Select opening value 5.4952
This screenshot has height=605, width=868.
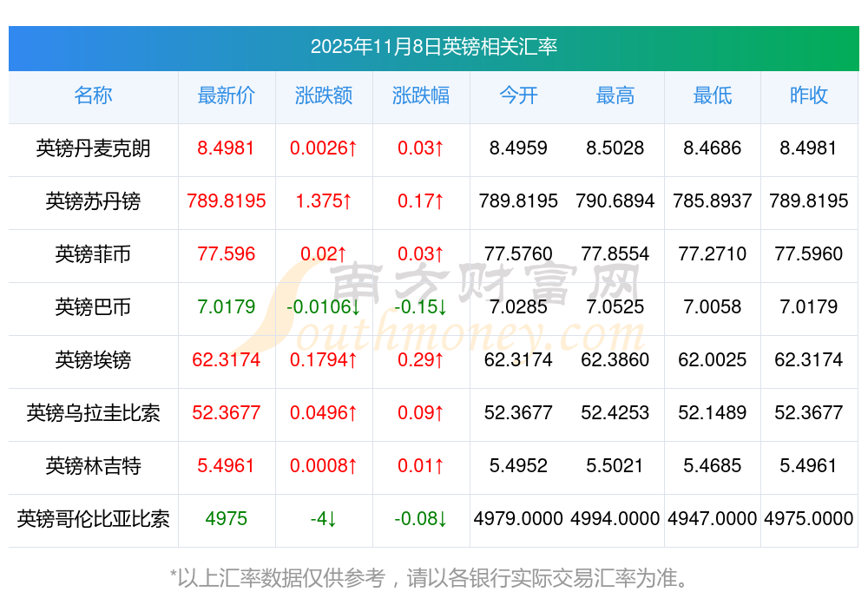tap(518, 465)
